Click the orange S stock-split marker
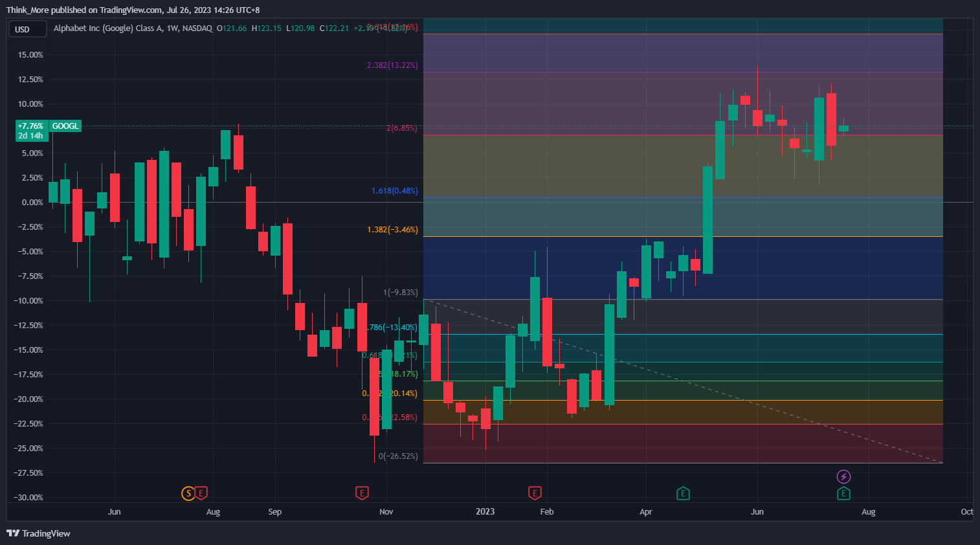This screenshot has height=545, width=980. pyautogui.click(x=188, y=494)
